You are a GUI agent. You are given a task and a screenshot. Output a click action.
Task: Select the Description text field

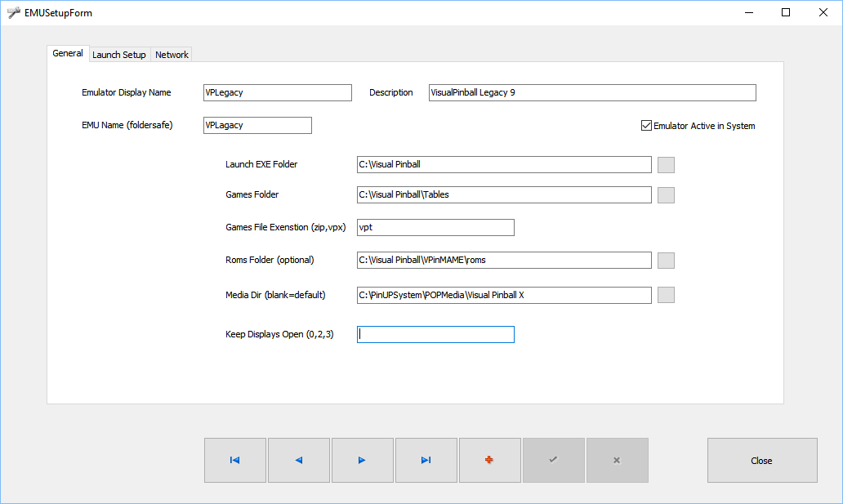[591, 93]
